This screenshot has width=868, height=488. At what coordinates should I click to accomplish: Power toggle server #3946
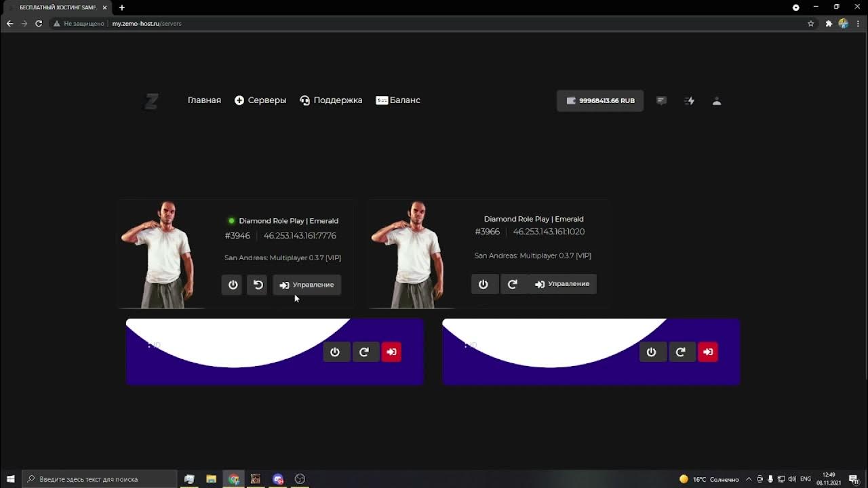pyautogui.click(x=232, y=285)
